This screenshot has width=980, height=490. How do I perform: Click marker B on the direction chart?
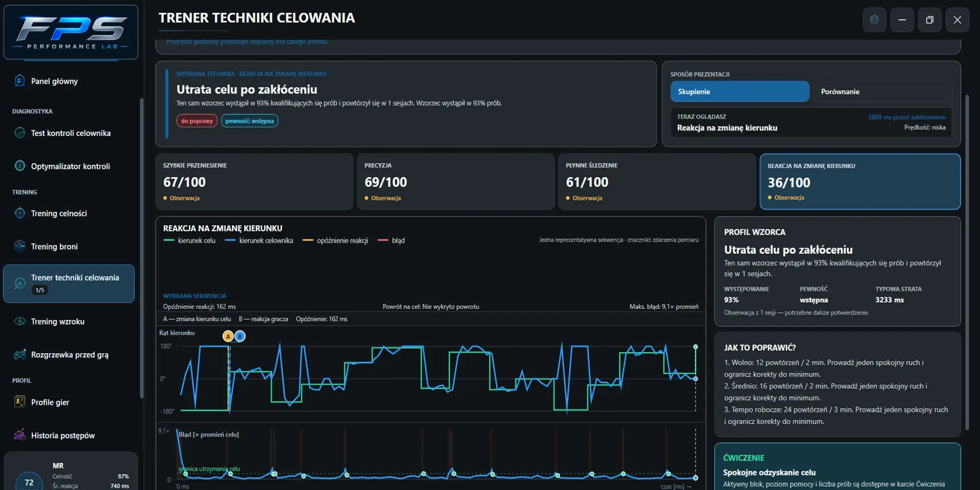239,336
